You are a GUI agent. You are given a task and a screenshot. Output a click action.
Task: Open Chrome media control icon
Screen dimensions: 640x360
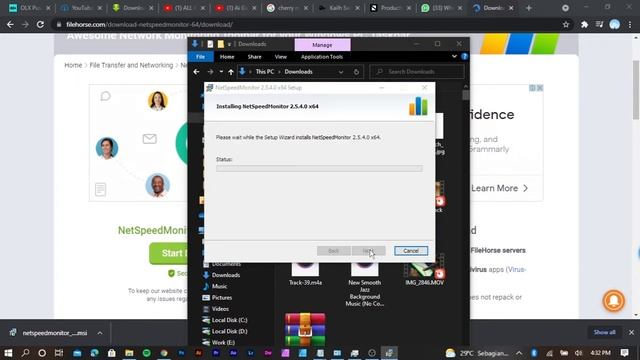599,24
